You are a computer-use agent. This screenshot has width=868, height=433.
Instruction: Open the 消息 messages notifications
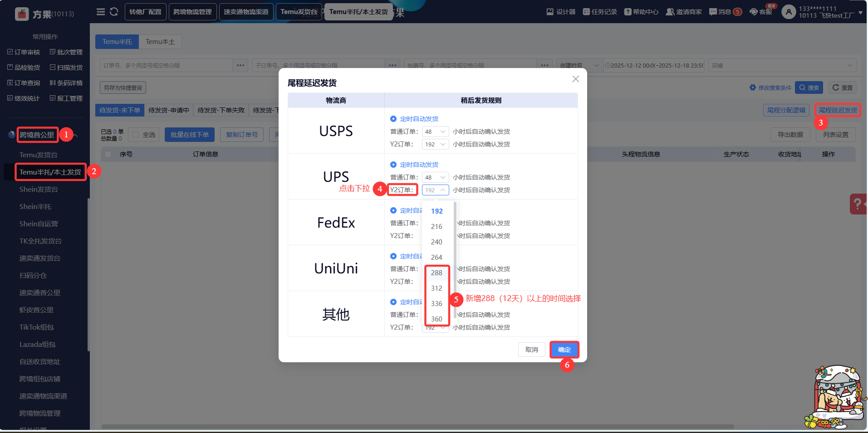click(725, 12)
